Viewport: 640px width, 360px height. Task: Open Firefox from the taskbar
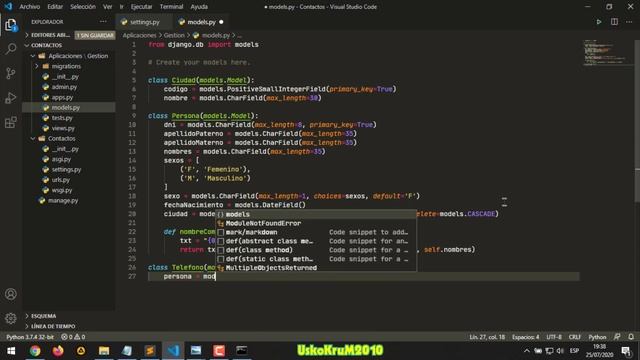click(x=58, y=351)
